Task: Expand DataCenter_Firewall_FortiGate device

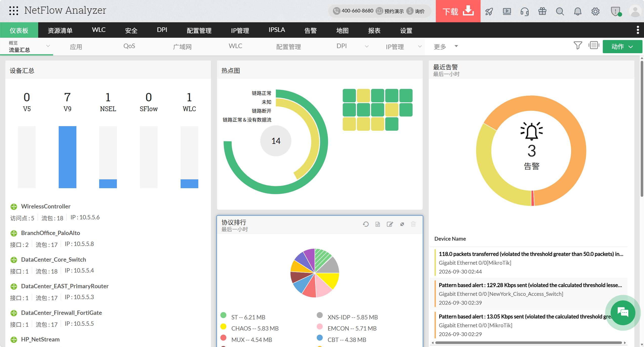Action: [14, 313]
